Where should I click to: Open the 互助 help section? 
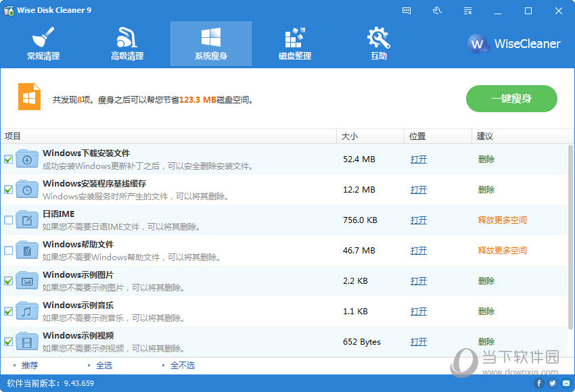(x=378, y=44)
